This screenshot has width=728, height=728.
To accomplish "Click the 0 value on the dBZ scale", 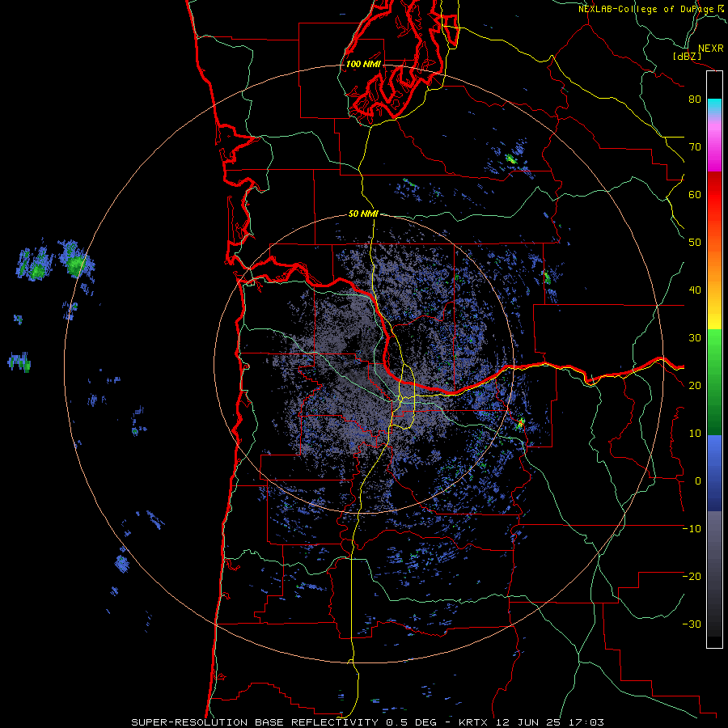I will pos(698,481).
